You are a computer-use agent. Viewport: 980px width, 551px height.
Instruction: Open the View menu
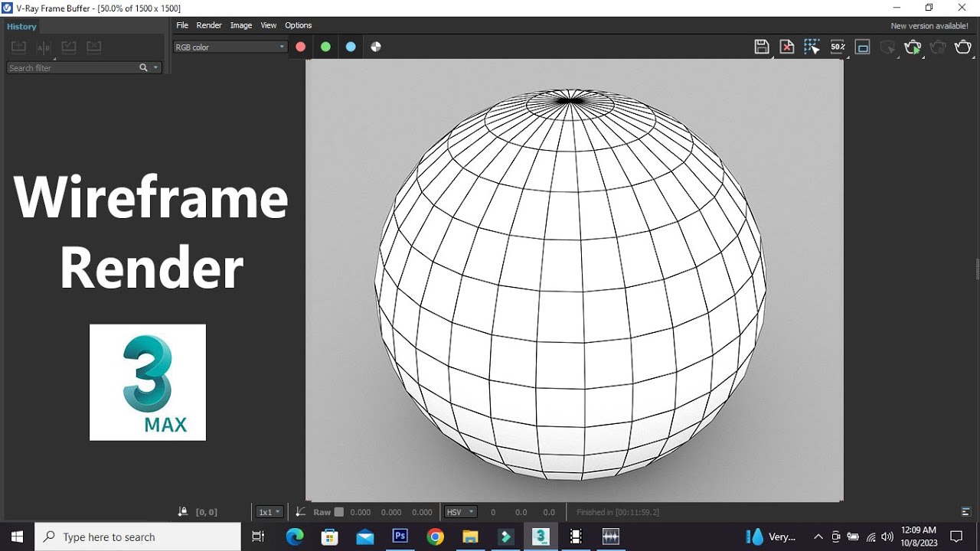tap(269, 25)
